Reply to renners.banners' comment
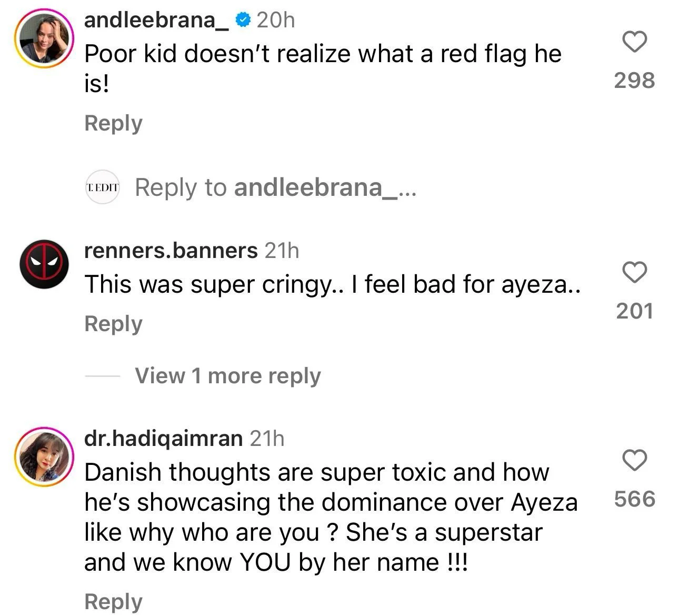 click(x=113, y=324)
